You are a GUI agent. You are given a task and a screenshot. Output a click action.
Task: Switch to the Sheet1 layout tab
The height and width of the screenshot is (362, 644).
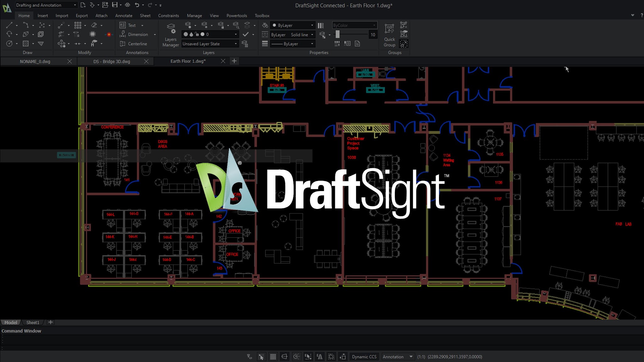click(x=33, y=322)
